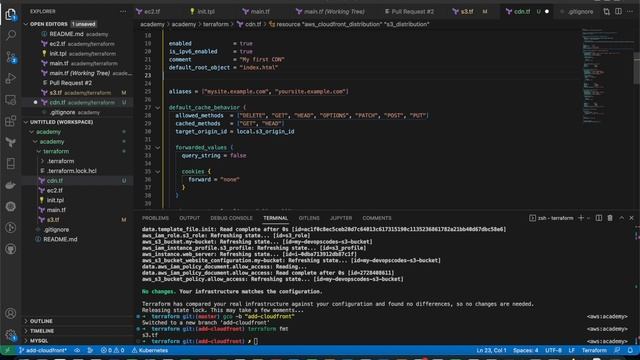Open the Jupyter panel tab
The width and height of the screenshot is (640, 360).
(341, 218)
